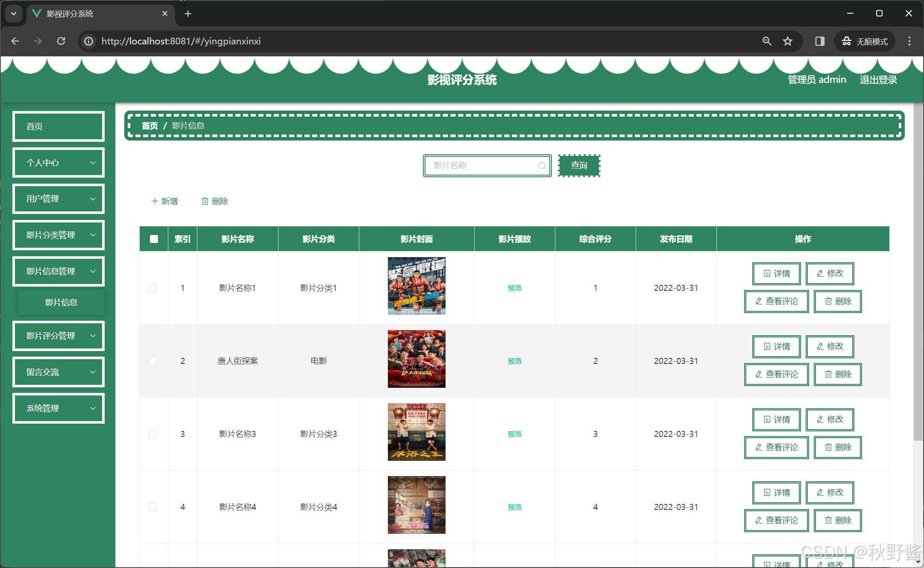Click the plus icon for 新增
Viewport: 924px width, 568px height.
(155, 201)
